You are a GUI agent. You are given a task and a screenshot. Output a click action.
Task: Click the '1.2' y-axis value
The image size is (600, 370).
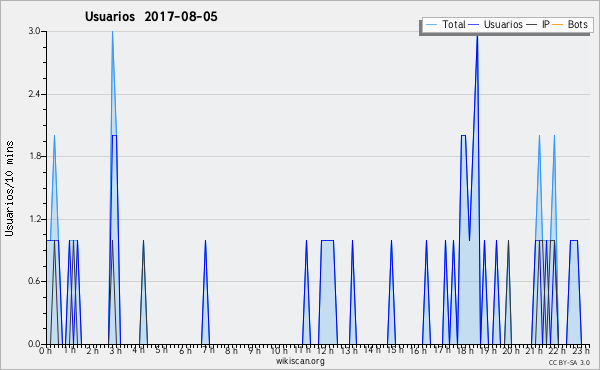tap(34, 219)
